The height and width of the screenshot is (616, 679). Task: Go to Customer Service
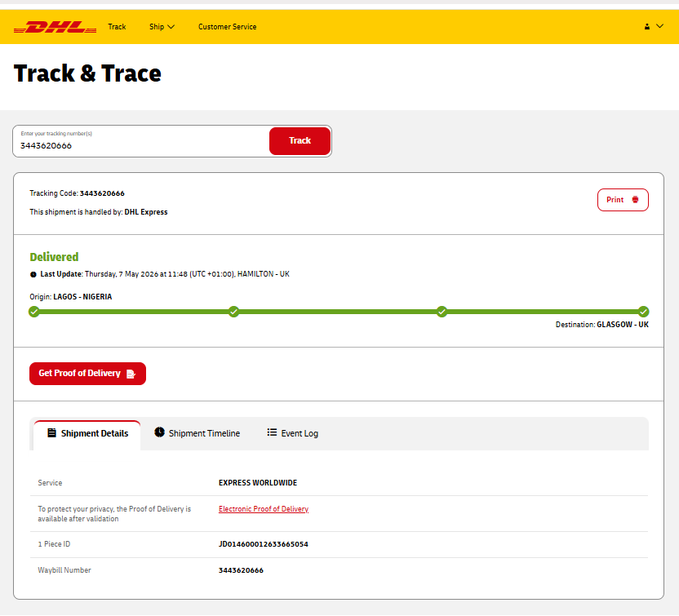228,27
